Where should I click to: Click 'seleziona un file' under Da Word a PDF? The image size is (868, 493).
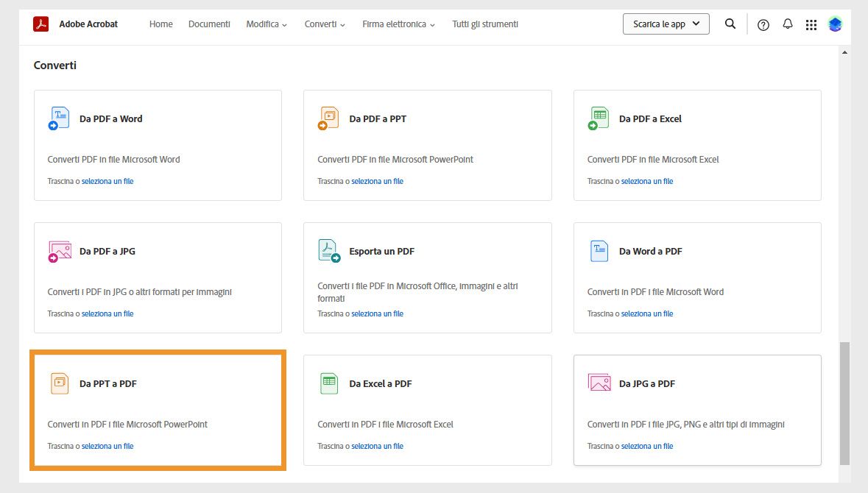coord(647,313)
